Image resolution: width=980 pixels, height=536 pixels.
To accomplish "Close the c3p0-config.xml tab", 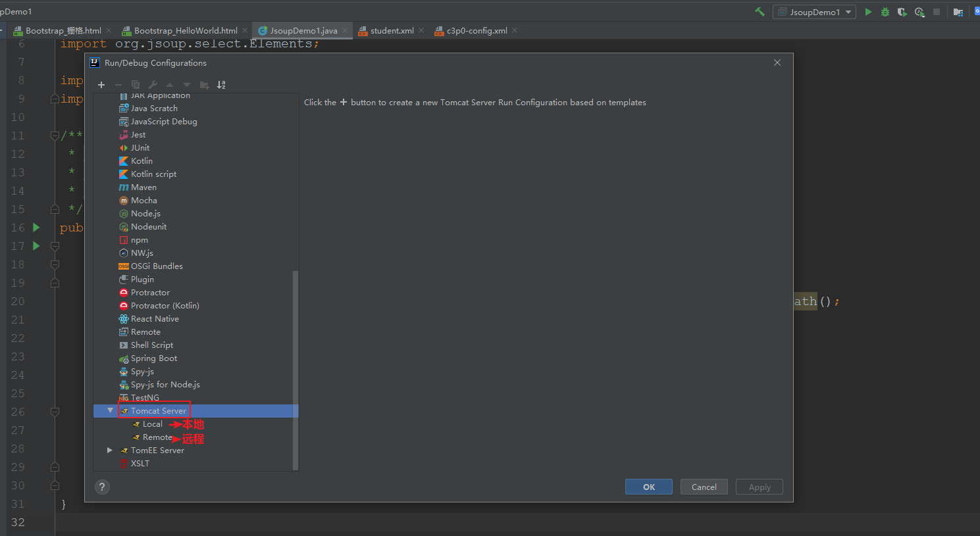I will [x=515, y=30].
